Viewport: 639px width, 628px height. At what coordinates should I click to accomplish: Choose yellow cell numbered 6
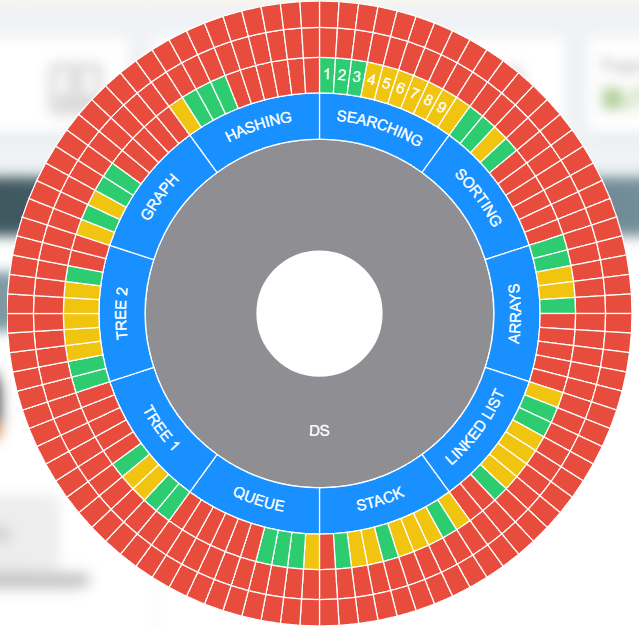pyautogui.click(x=399, y=90)
